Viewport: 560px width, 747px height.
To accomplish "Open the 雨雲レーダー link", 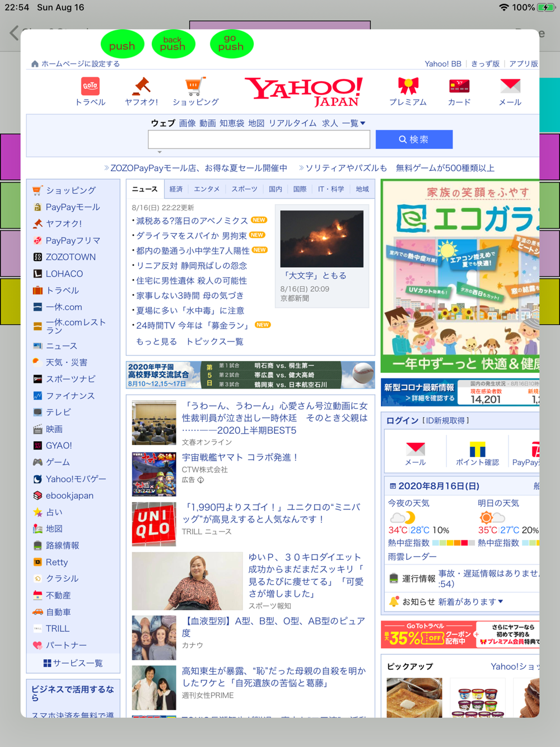I will [x=412, y=557].
